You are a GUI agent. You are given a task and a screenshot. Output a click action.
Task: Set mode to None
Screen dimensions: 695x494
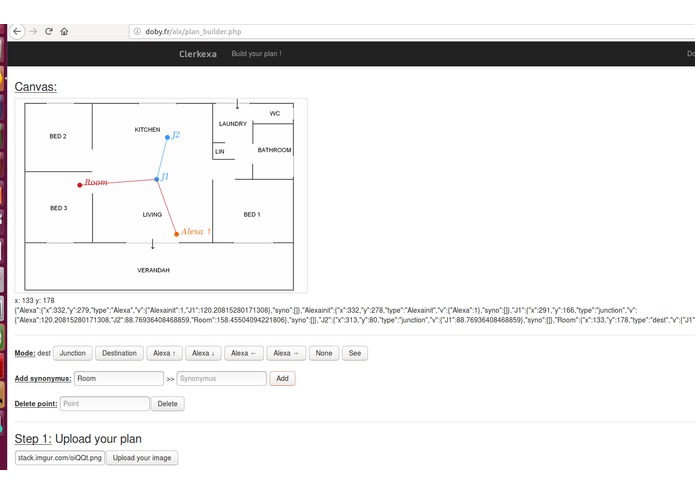coord(324,353)
